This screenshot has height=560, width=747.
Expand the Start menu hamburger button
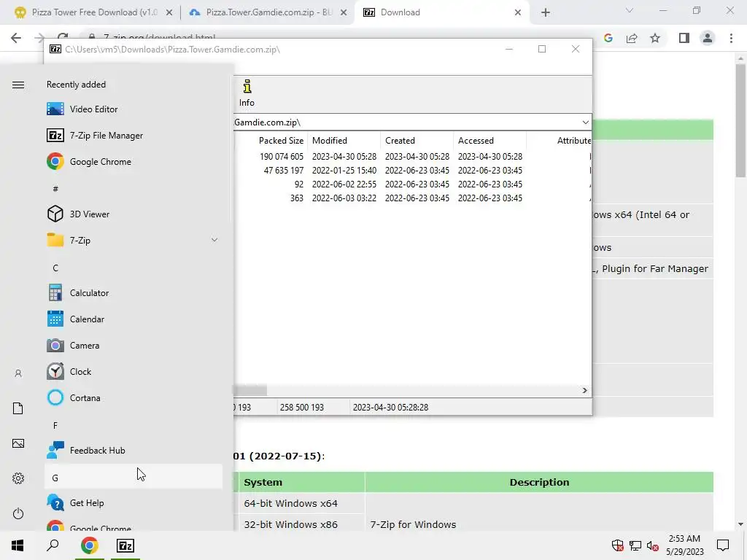pos(18,85)
